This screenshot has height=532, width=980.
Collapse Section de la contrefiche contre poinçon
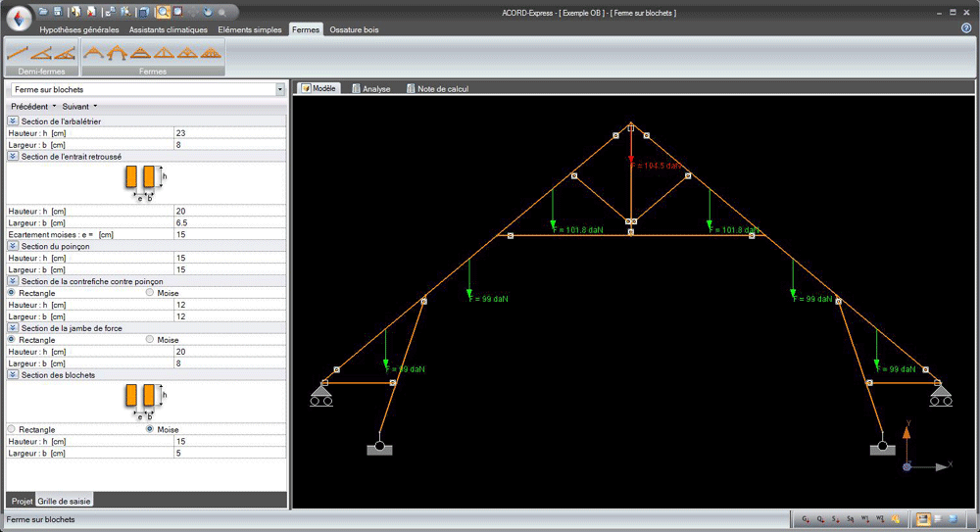(x=13, y=280)
